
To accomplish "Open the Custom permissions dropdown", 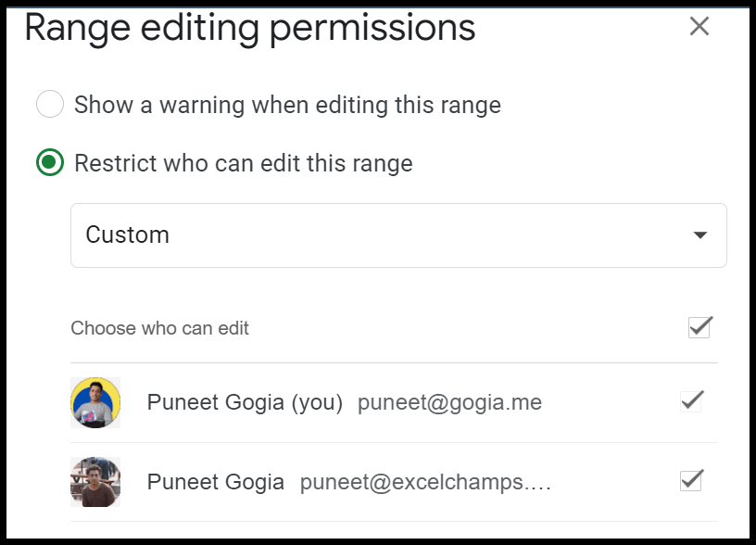I will pyautogui.click(x=398, y=235).
